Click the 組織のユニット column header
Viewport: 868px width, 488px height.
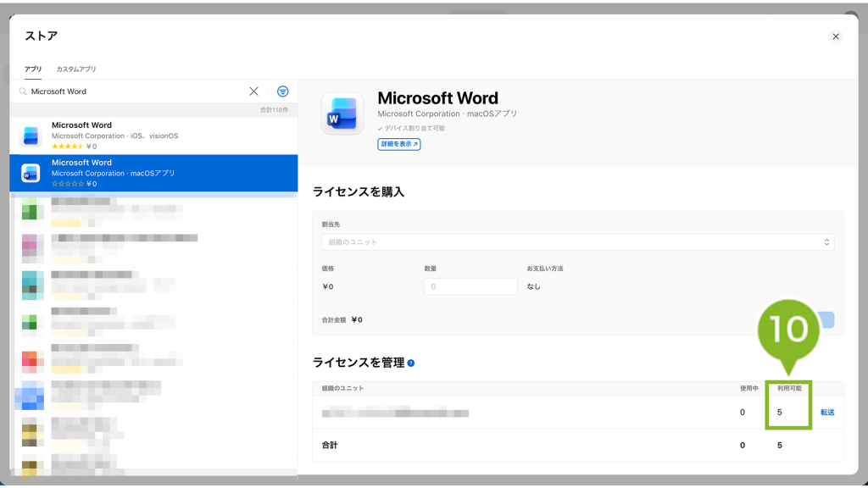pos(342,388)
